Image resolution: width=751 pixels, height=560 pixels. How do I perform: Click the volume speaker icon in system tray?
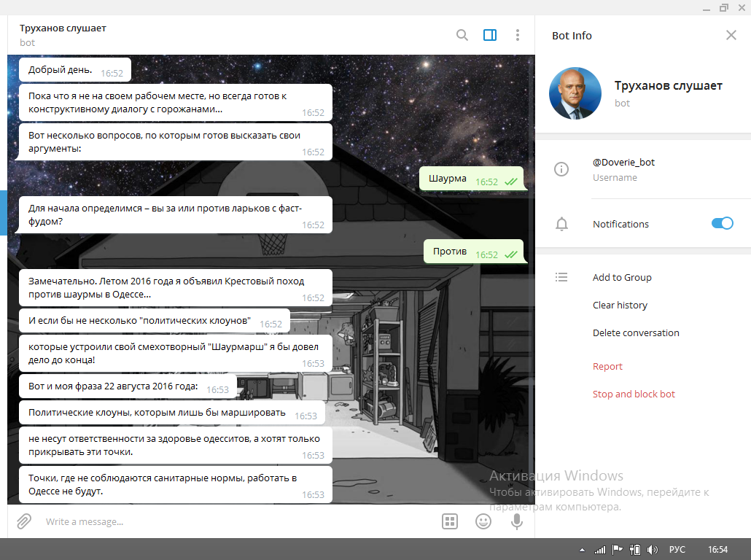tap(653, 550)
